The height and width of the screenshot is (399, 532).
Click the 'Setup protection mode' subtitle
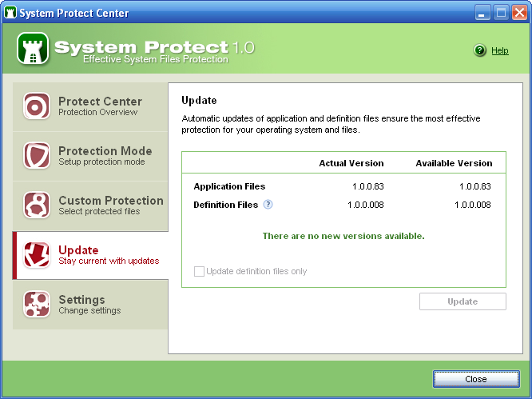[101, 162]
